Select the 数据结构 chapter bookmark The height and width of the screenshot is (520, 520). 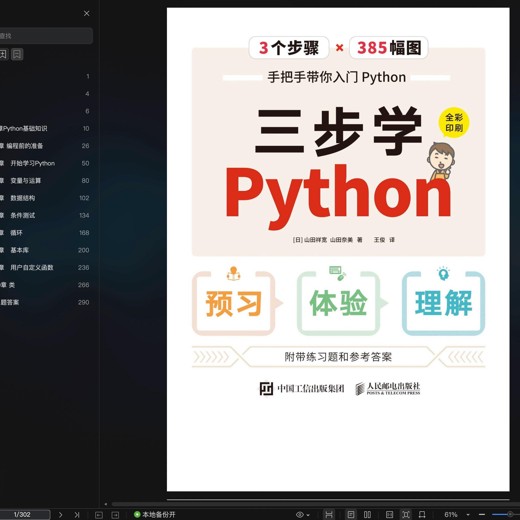pos(45,198)
